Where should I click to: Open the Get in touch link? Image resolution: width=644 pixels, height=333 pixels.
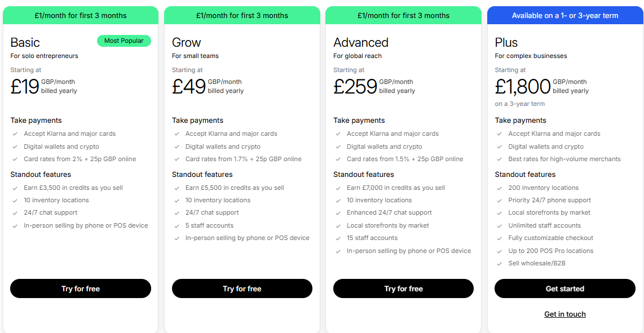[x=564, y=314]
